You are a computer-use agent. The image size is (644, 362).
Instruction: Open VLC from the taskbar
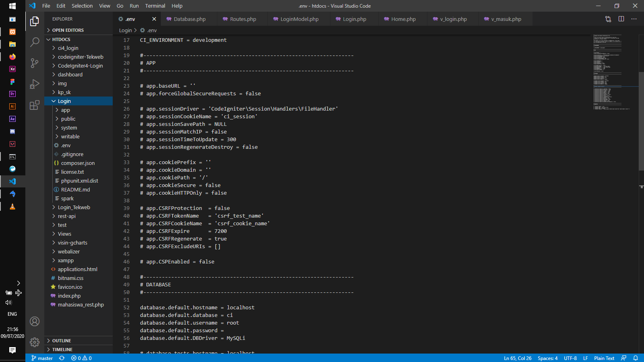point(12,206)
